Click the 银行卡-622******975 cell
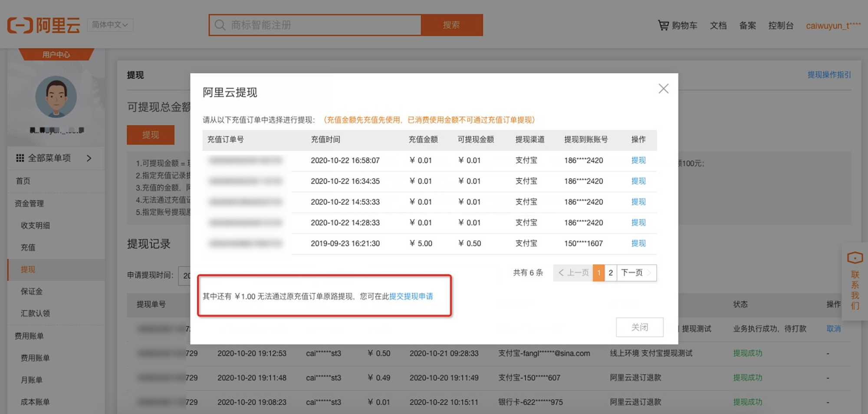Image resolution: width=868 pixels, height=414 pixels. [x=530, y=402]
